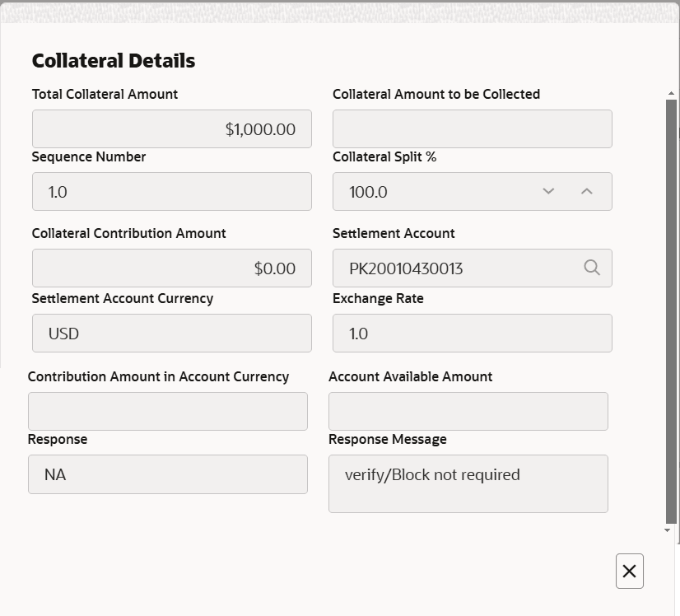The width and height of the screenshot is (680, 616).
Task: Click the Exchange Rate field
Action: click(x=472, y=333)
